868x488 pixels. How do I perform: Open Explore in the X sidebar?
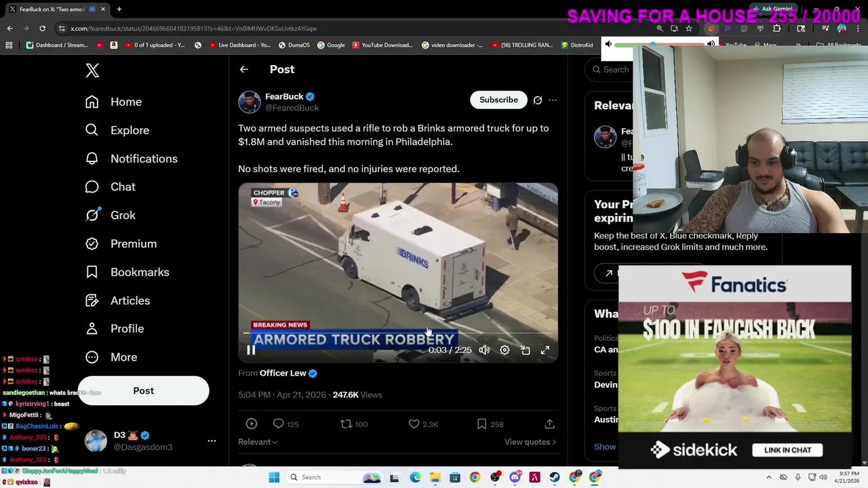117,130
